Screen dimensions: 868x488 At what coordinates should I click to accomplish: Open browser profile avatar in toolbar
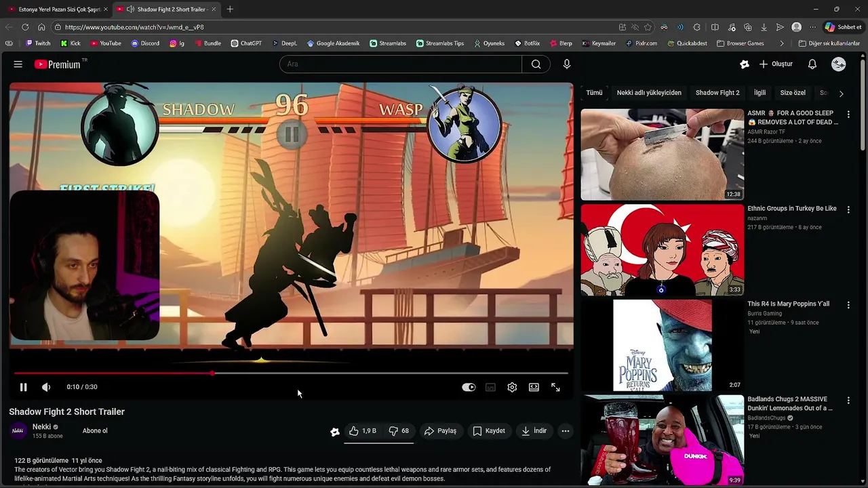point(797,27)
